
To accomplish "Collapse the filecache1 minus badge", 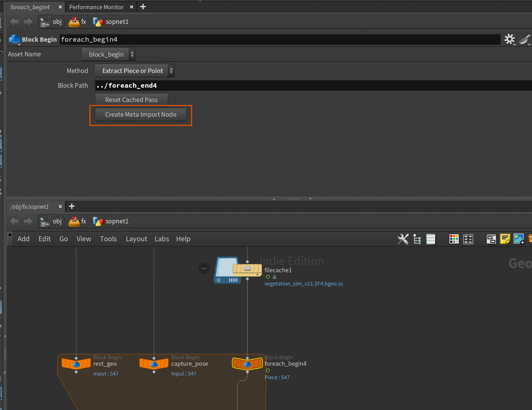I will pyautogui.click(x=204, y=269).
